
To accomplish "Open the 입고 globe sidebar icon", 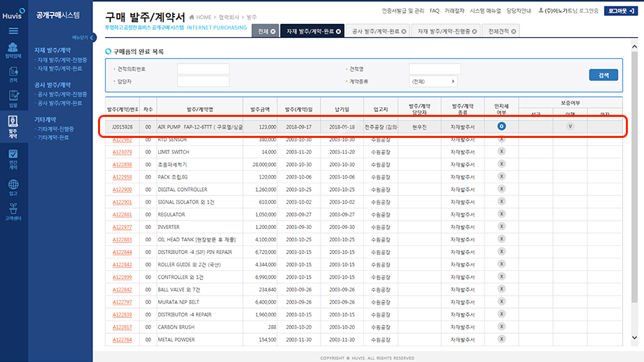I will coord(13,188).
